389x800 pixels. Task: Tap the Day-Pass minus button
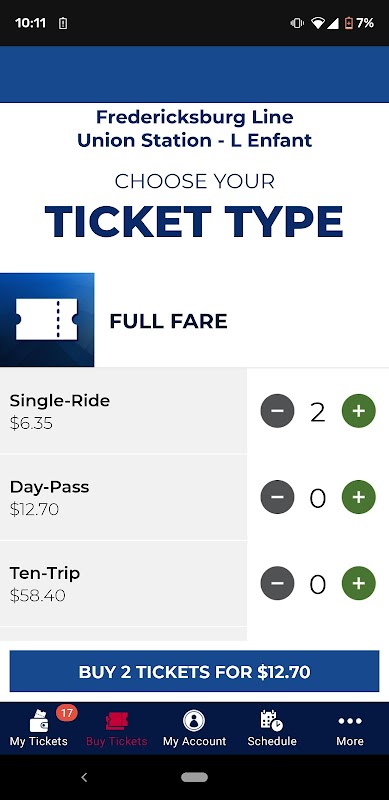pyautogui.click(x=277, y=497)
